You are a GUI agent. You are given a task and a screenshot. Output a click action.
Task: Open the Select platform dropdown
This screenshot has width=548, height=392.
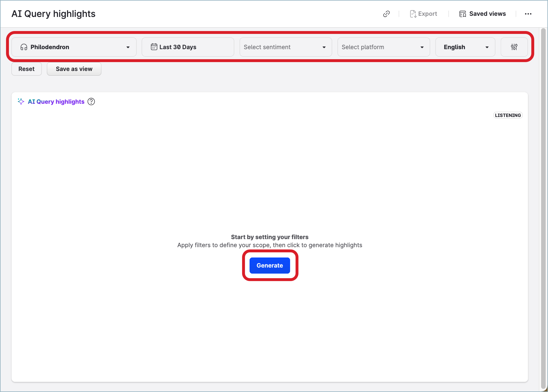click(383, 47)
